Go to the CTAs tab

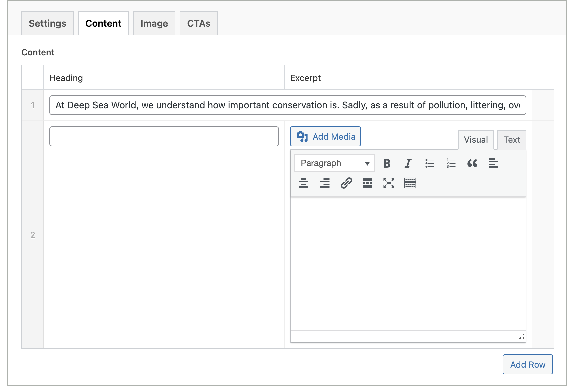[x=199, y=23]
